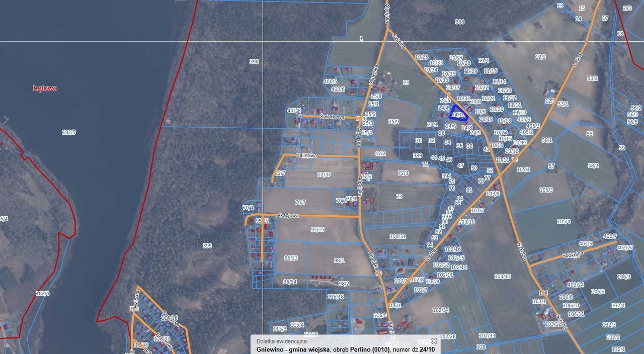Select the highlighted blue parcel 24/10
Screen dimensions: 644x354
(x=458, y=114)
